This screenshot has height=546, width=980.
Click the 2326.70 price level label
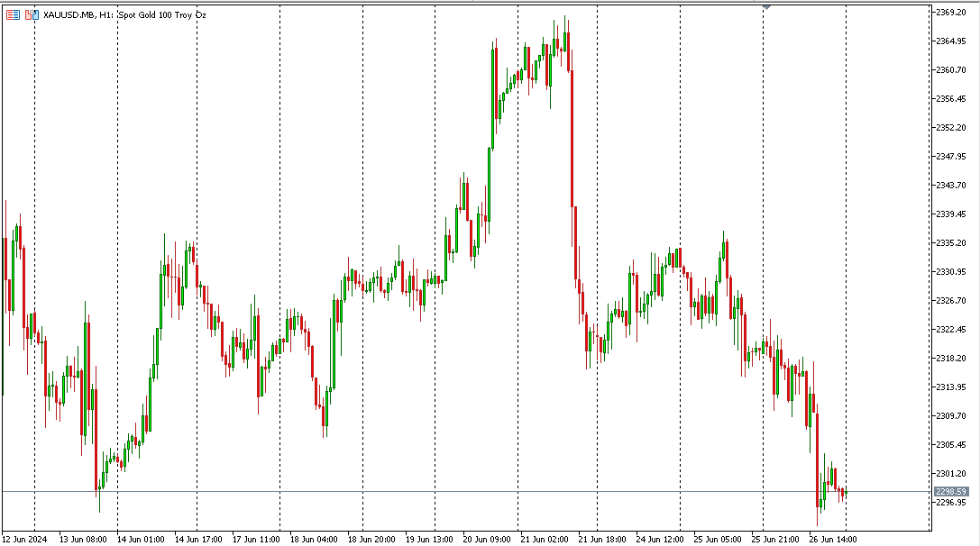pos(950,301)
